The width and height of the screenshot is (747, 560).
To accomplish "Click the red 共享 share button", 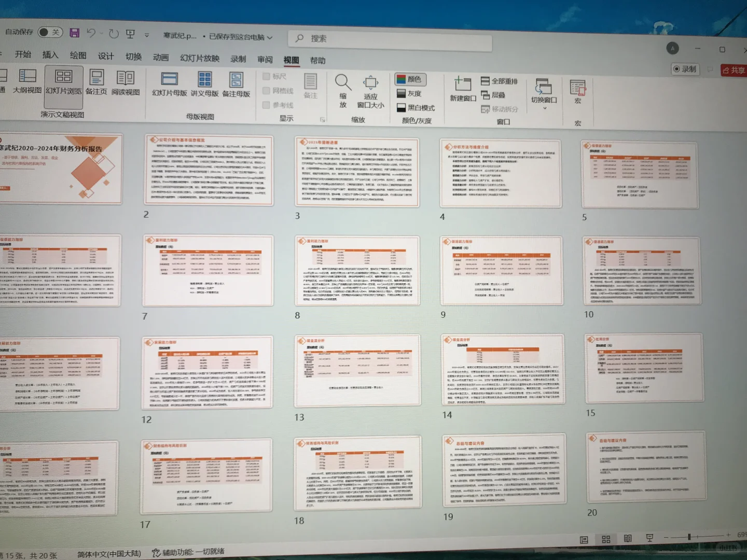I will point(734,71).
